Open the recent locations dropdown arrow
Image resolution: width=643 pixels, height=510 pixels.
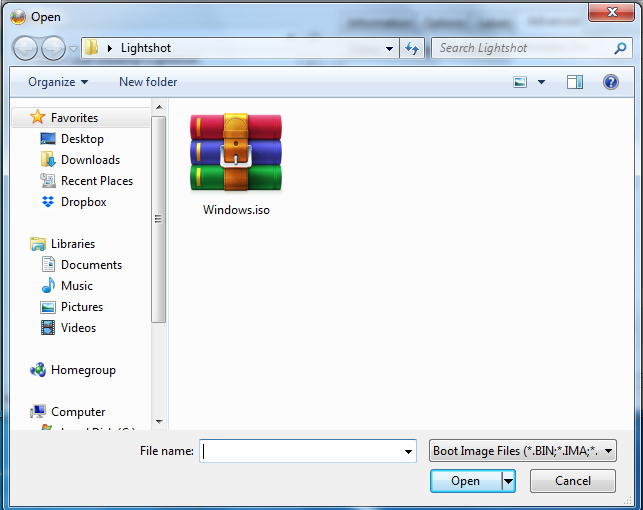click(x=73, y=49)
